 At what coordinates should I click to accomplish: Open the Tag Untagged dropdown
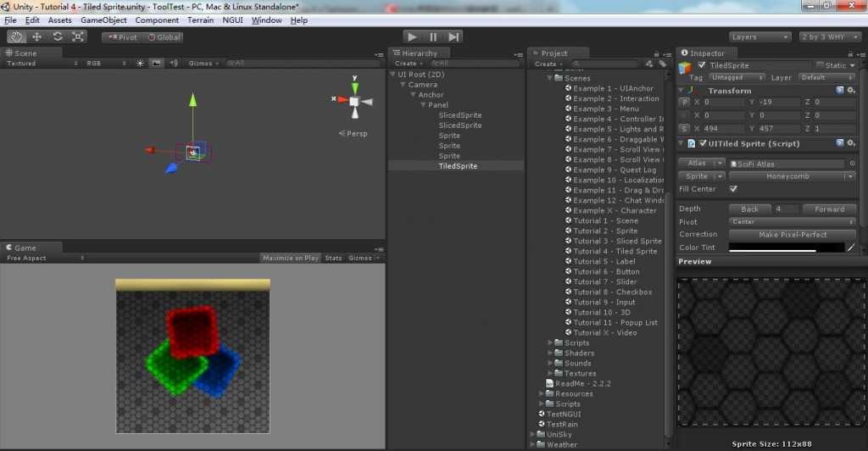[737, 77]
